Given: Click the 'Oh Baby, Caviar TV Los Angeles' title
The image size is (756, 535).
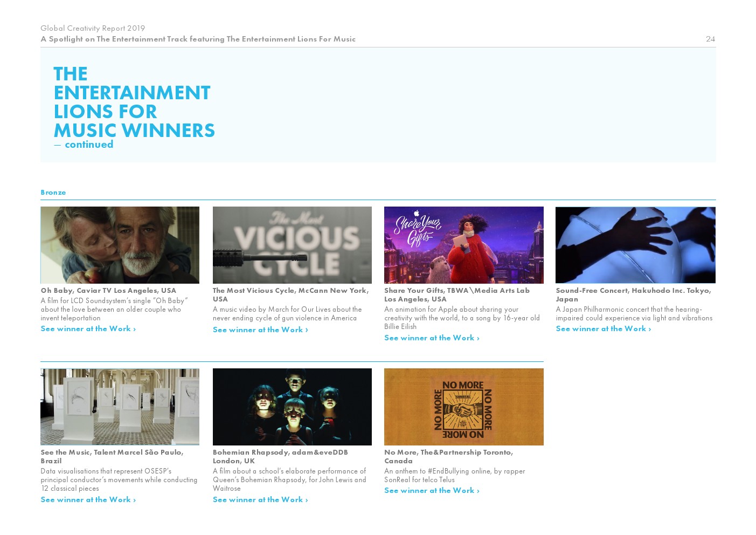Looking at the screenshot, I should 108,290.
